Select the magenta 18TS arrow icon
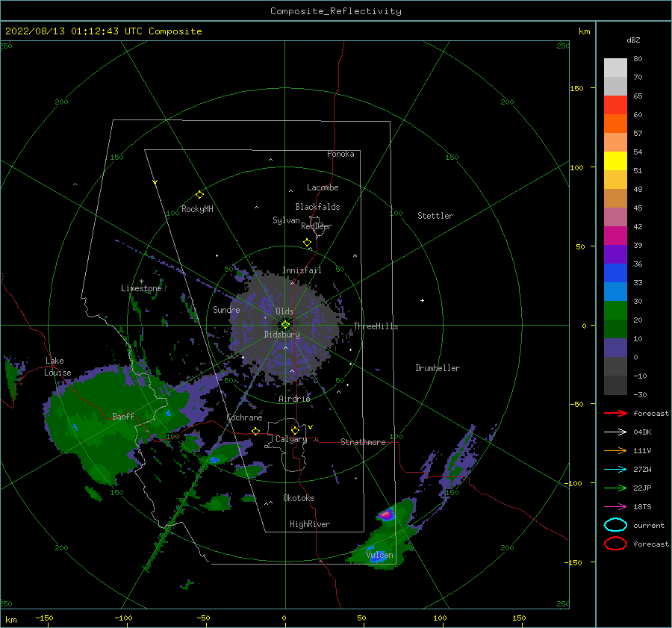The height and width of the screenshot is (628, 672). 615,507
